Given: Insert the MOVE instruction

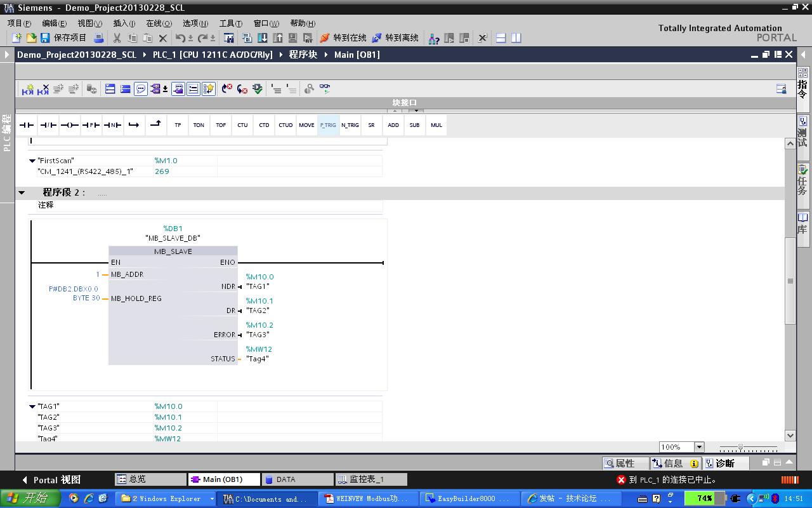Looking at the screenshot, I should pos(306,125).
